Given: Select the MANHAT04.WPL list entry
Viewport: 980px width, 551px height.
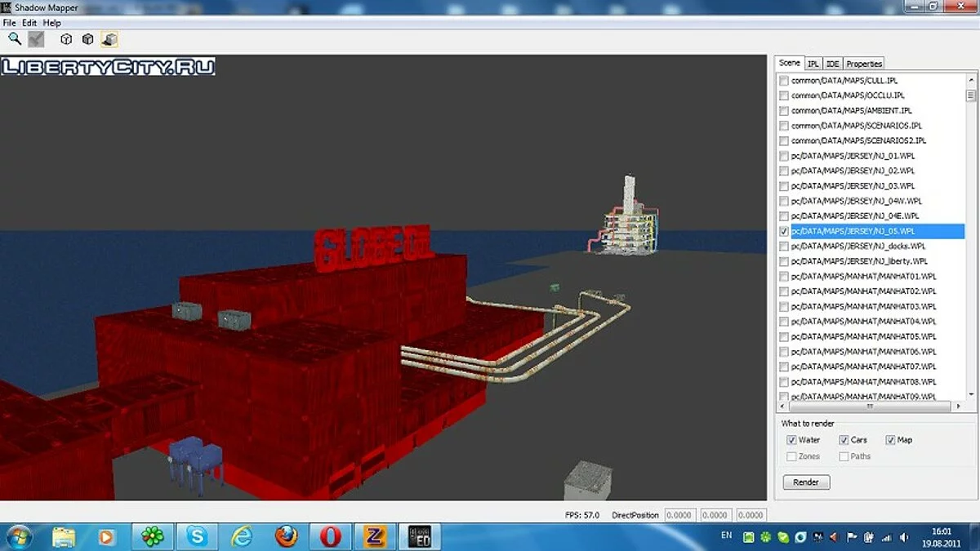Looking at the screenshot, I should pyautogui.click(x=864, y=322).
